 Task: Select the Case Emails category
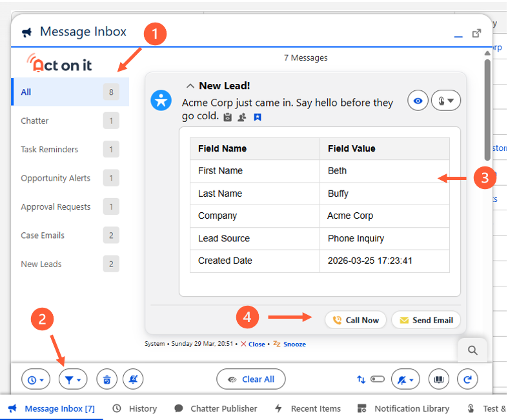coord(70,235)
